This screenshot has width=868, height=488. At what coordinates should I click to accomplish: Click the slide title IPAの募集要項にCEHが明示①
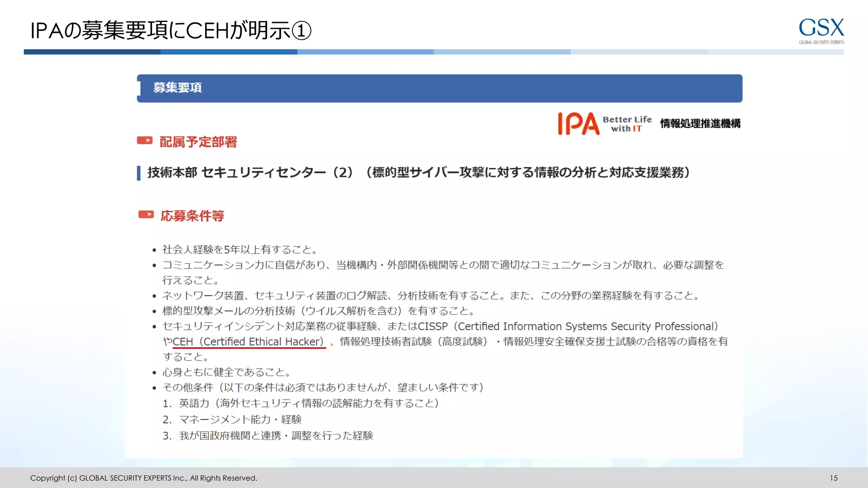[x=171, y=30]
